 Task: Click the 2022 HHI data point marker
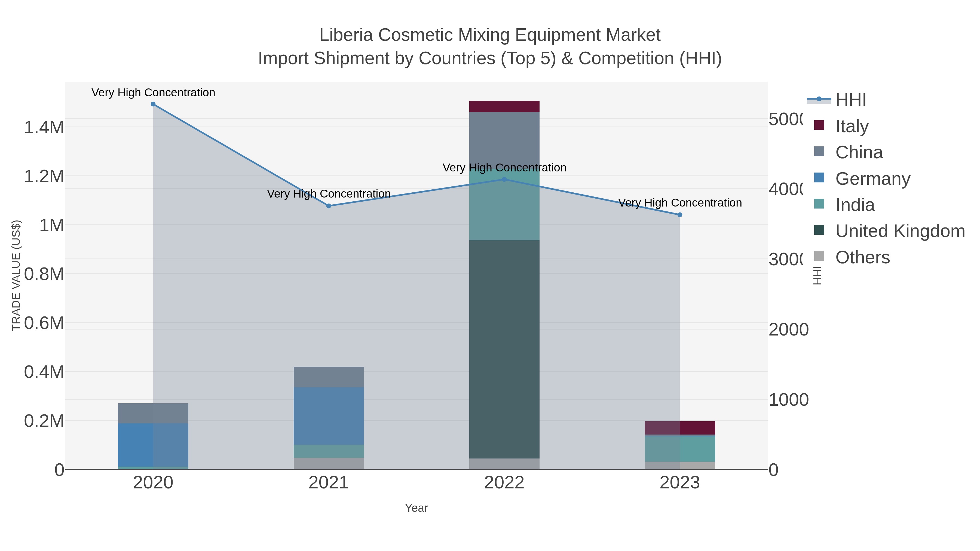[x=504, y=179]
